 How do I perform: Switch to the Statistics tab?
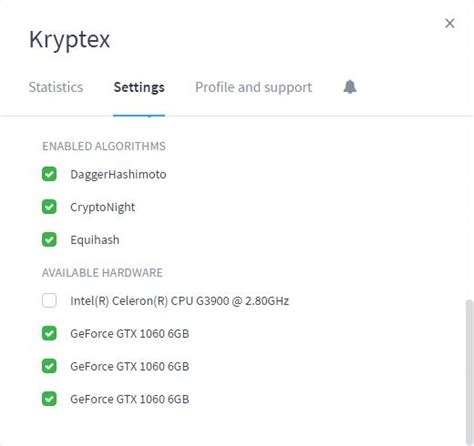click(56, 87)
